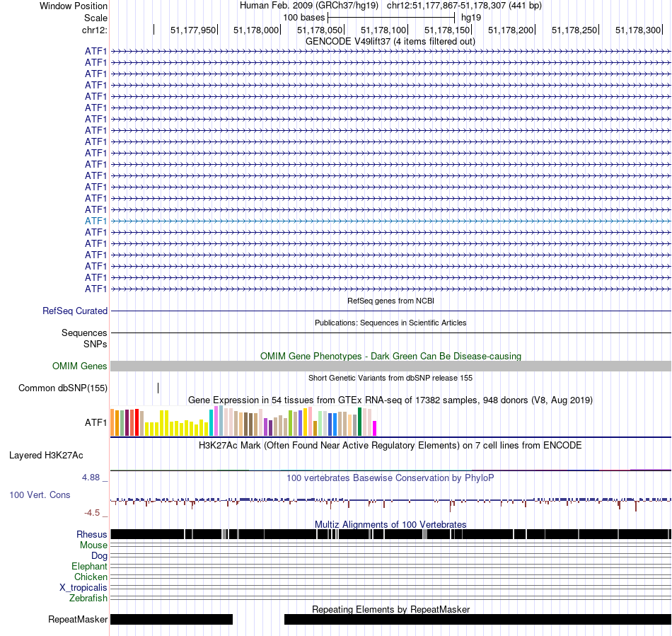Viewport: 672px width, 636px height.
Task: Click the Rhesus alignment label
Action: (x=92, y=534)
